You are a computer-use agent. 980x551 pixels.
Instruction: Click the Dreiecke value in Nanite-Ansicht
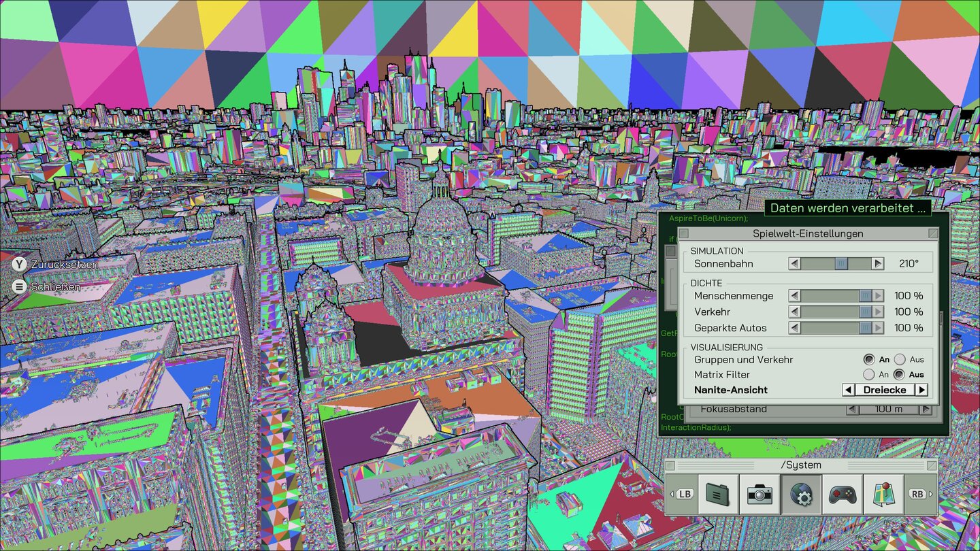[x=885, y=390]
